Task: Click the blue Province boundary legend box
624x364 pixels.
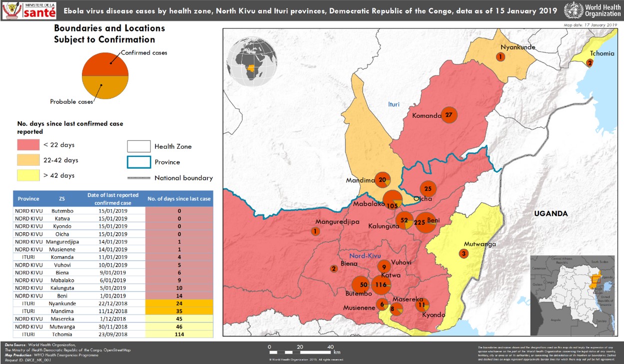Action: pyautogui.click(x=138, y=162)
